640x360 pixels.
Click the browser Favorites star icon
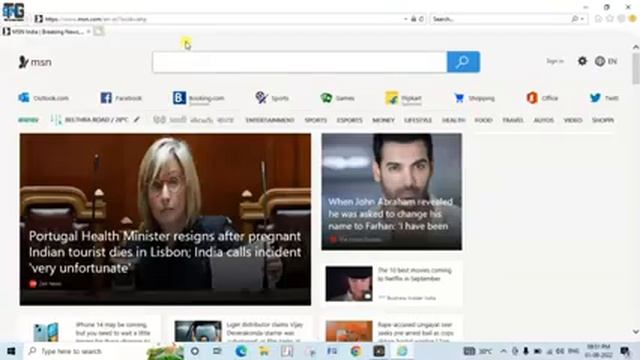tap(610, 19)
